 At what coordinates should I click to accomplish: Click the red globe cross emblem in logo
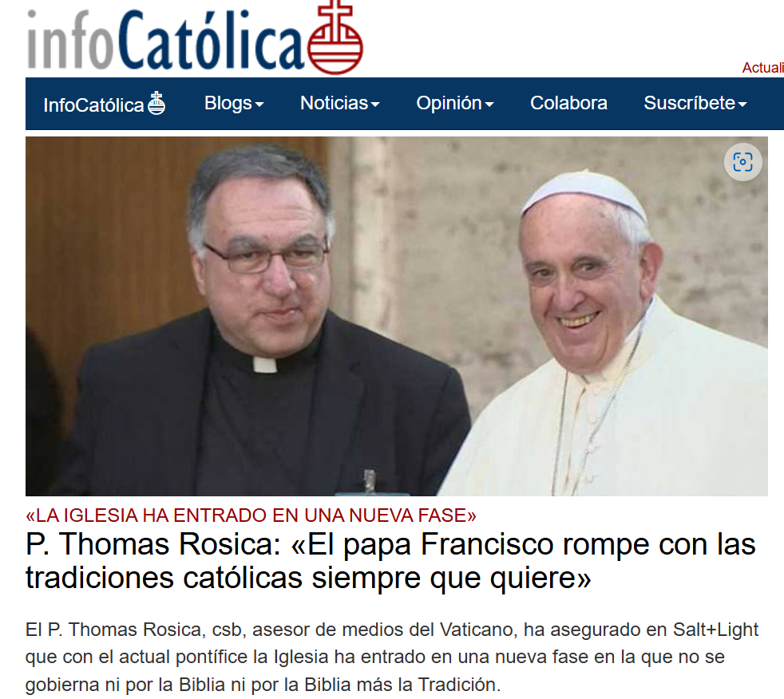[335, 38]
